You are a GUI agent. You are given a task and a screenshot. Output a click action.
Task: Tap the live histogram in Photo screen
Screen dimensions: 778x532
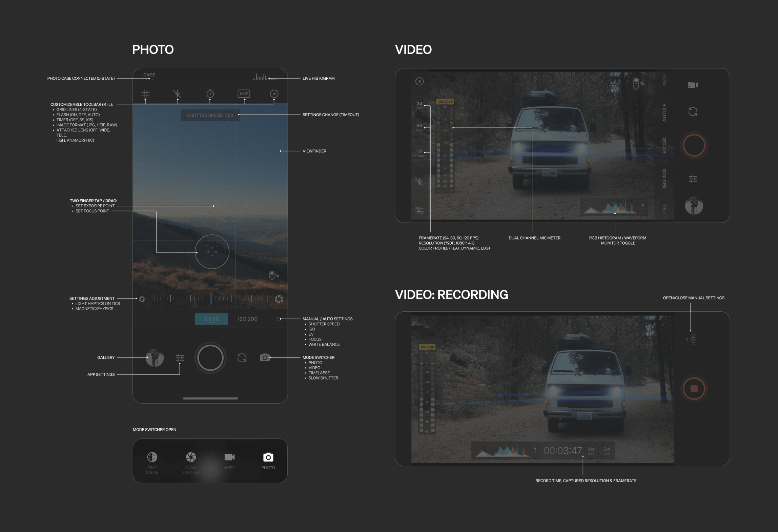click(265, 77)
